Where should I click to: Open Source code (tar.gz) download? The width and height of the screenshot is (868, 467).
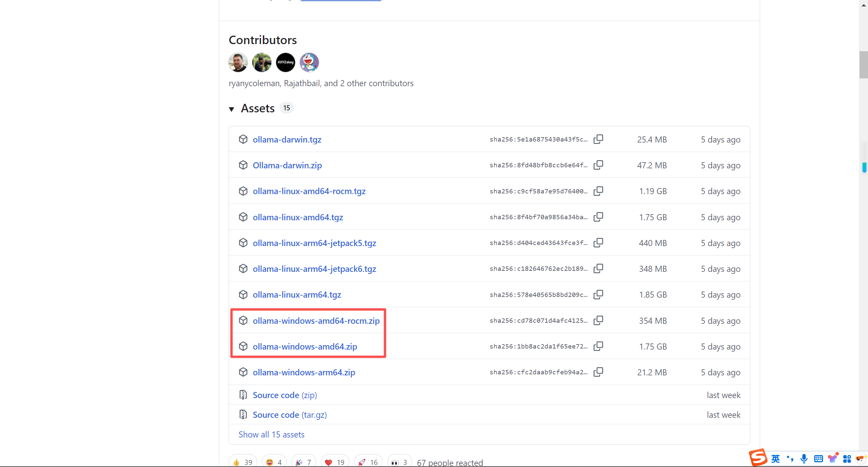point(289,415)
